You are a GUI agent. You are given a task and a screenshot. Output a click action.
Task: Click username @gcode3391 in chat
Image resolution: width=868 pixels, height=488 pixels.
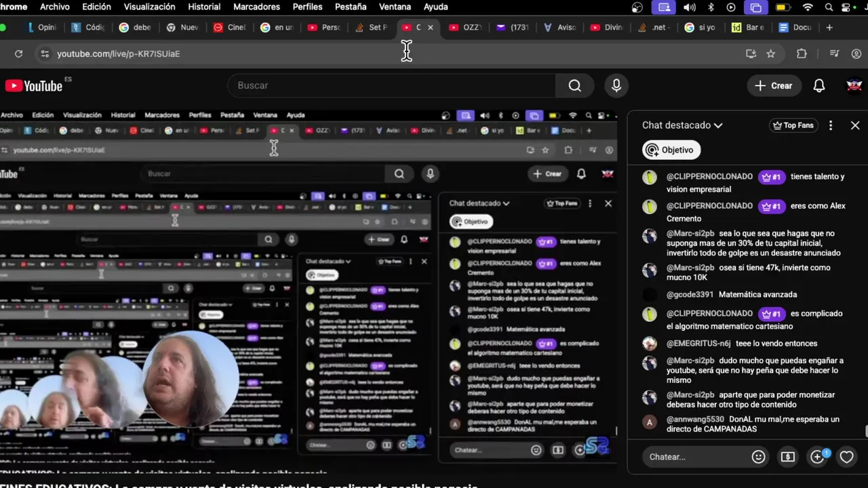[690, 295]
